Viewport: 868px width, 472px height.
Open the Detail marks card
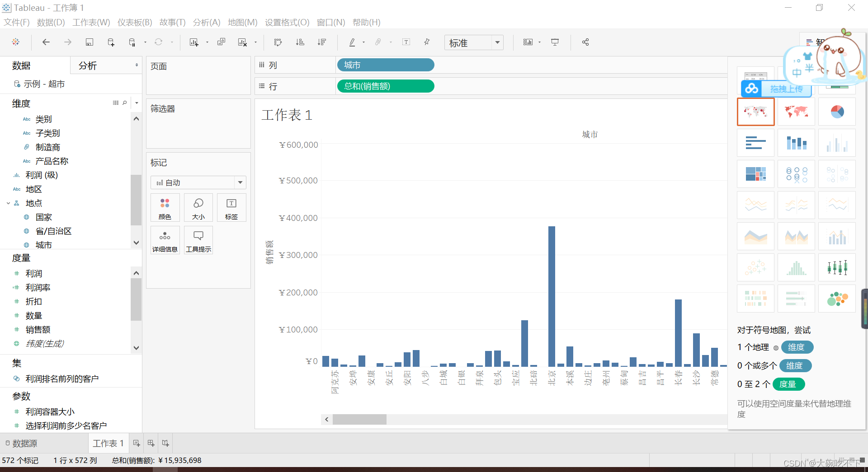coord(165,240)
